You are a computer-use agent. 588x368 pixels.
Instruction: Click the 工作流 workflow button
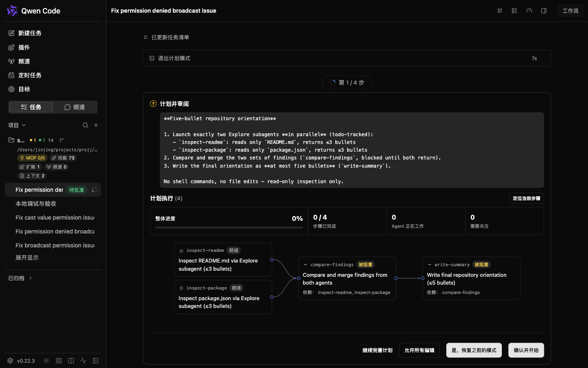[x=570, y=11]
